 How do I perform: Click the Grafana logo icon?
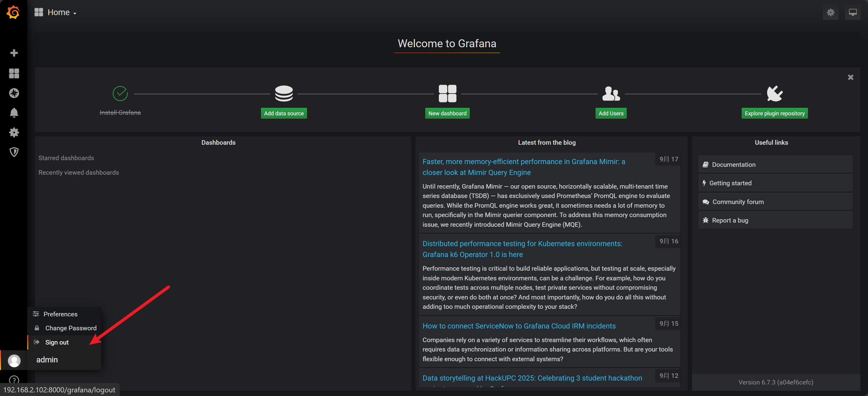(x=13, y=12)
